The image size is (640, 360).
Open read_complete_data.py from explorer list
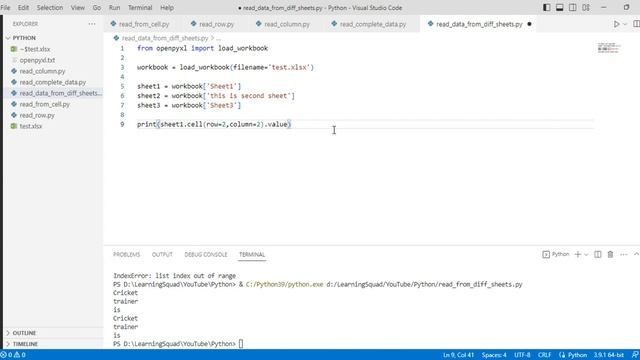click(x=53, y=82)
